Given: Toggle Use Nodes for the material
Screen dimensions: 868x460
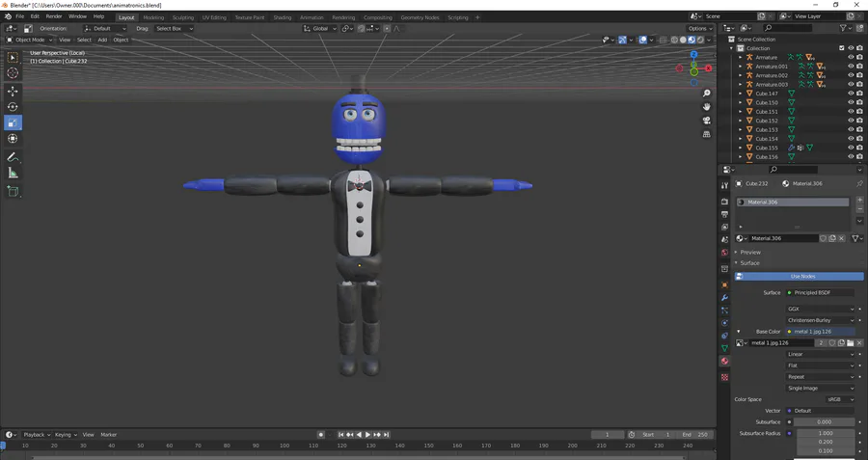Looking at the screenshot, I should [800, 276].
